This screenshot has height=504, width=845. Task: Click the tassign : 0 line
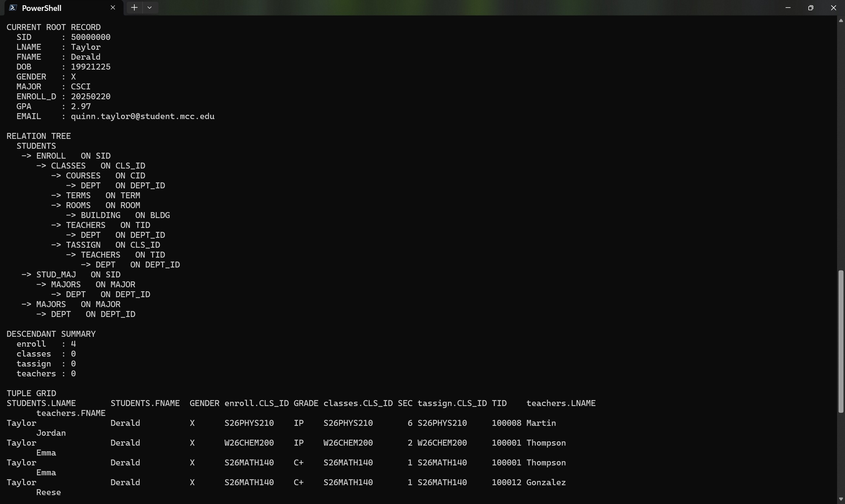pos(46,364)
